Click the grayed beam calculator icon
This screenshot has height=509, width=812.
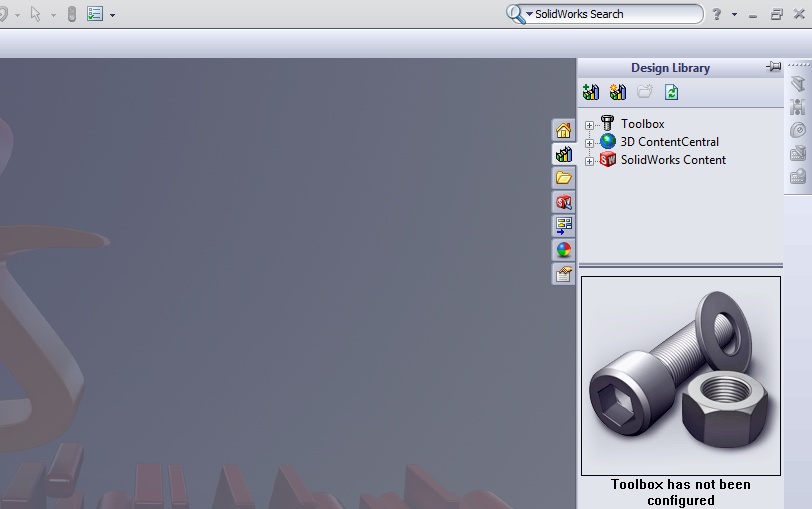[x=798, y=153]
